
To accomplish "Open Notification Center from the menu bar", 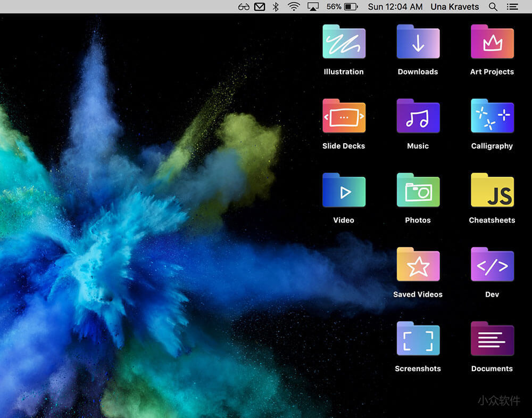I will pyautogui.click(x=512, y=6).
